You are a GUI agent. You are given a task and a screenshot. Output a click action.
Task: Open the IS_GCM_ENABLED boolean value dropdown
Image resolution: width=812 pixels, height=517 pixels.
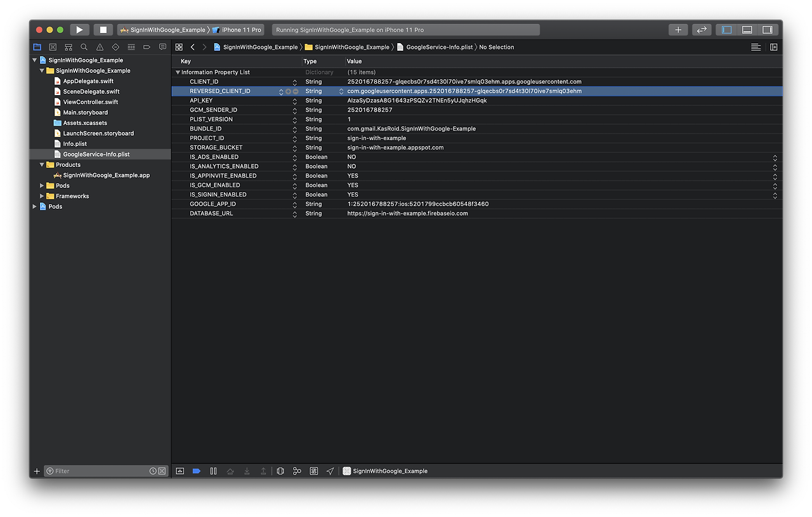[775, 185]
